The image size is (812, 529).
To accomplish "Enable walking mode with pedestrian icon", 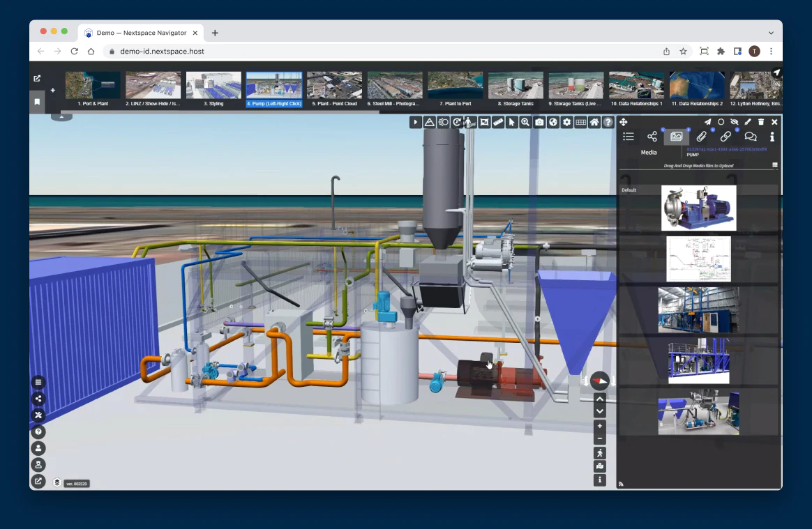I will [599, 453].
